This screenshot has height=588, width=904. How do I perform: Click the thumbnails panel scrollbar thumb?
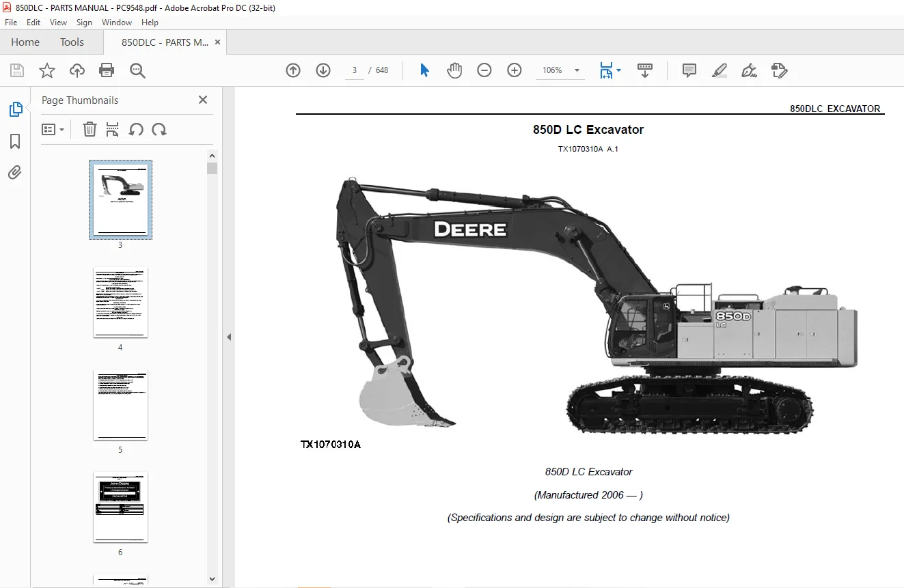pos(212,168)
